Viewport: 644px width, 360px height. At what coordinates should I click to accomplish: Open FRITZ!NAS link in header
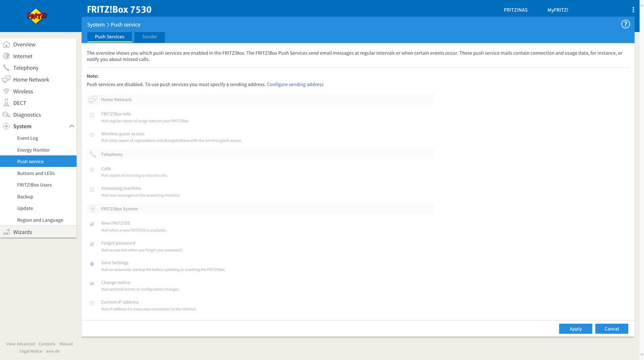point(516,10)
